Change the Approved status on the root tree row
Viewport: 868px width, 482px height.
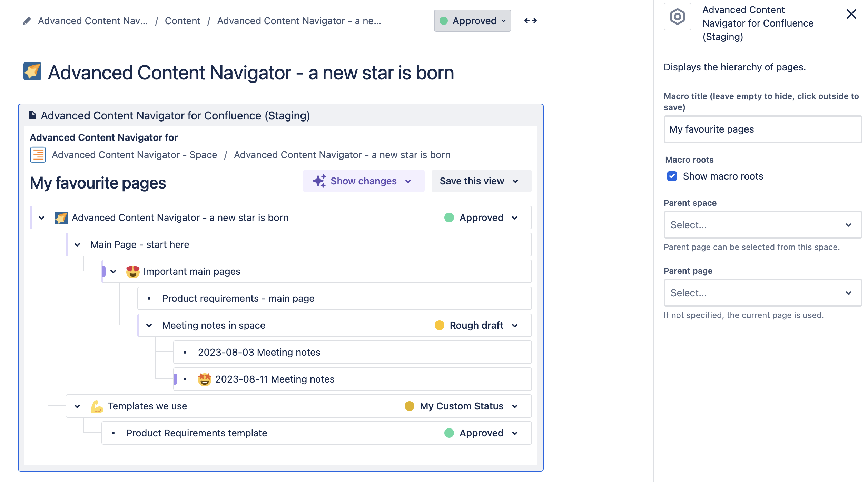(x=481, y=218)
